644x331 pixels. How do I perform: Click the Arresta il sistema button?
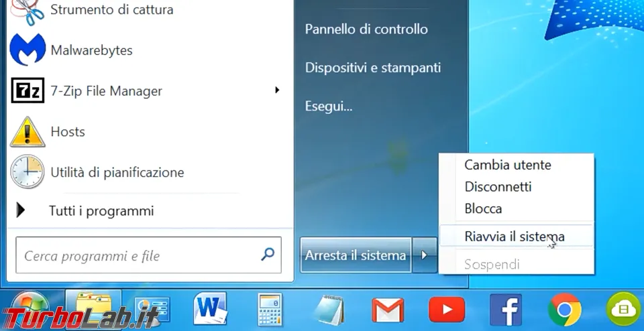point(356,255)
